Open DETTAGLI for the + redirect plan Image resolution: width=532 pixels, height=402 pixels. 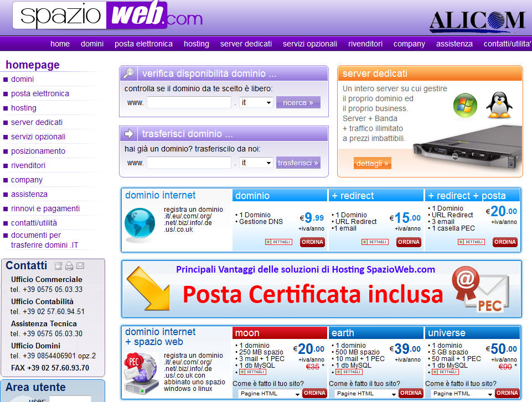tap(375, 242)
